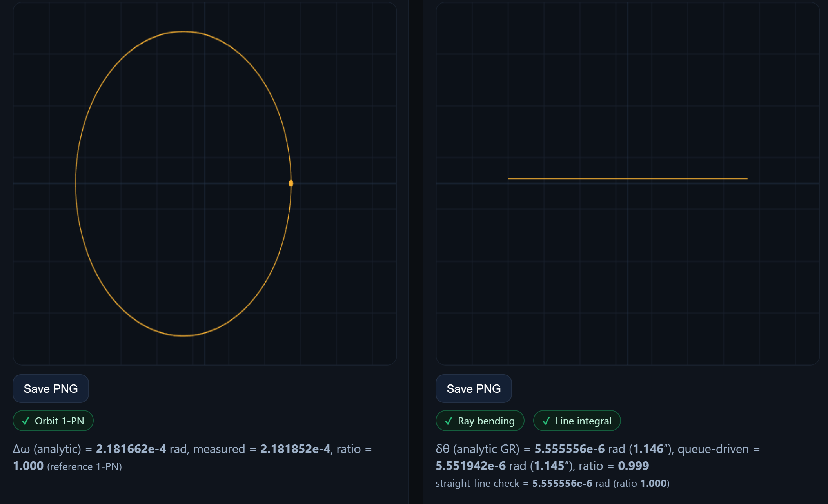Click the left end of the bent ray
The width and height of the screenshot is (828, 504).
click(509, 179)
